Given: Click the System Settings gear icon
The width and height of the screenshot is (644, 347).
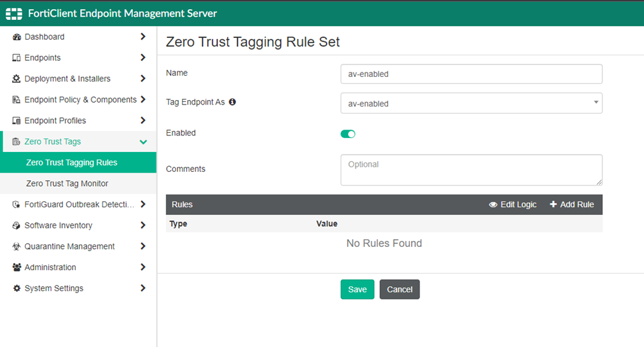Looking at the screenshot, I should 17,288.
